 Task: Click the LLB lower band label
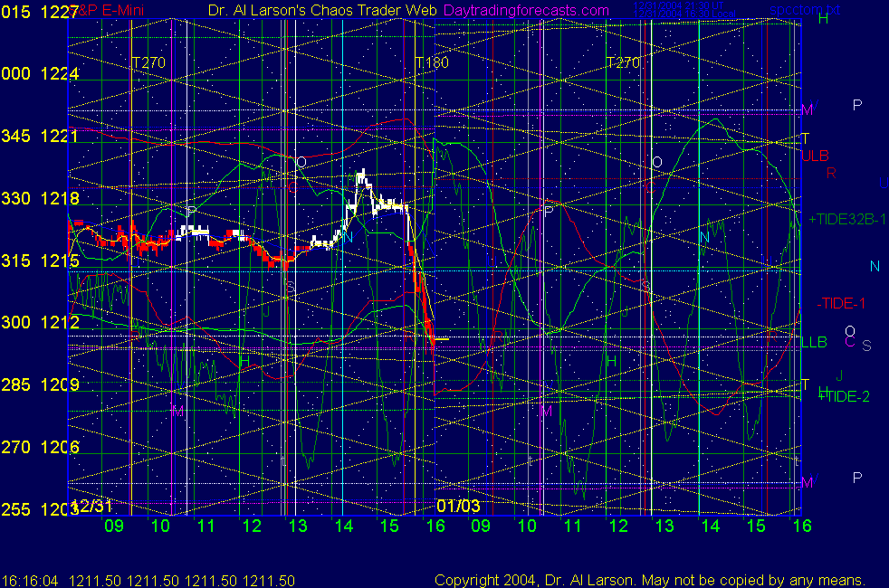814,342
